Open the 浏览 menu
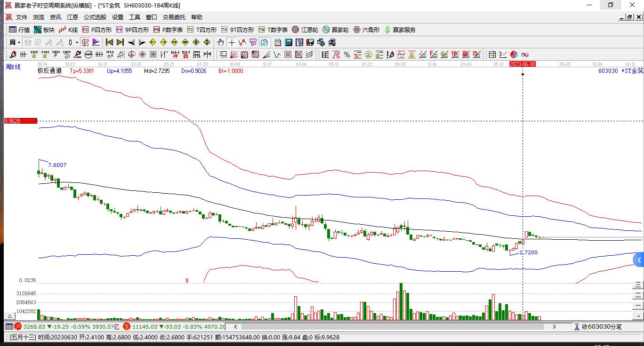This screenshot has height=346, width=644. [39, 17]
